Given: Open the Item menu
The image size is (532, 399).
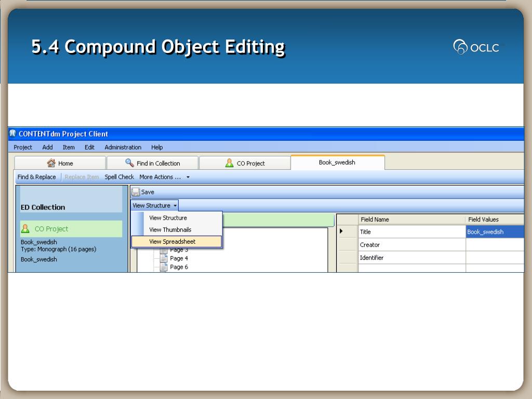Looking at the screenshot, I should [69, 147].
